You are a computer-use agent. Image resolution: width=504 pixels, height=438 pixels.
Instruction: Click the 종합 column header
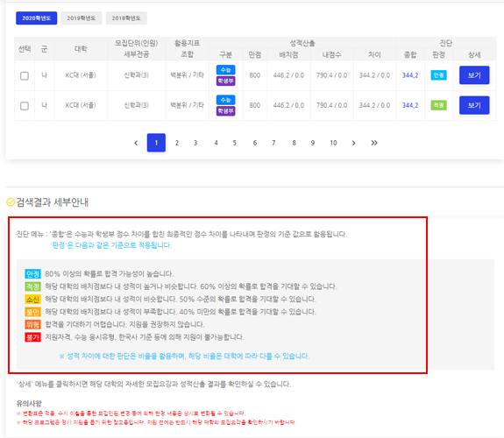410,55
